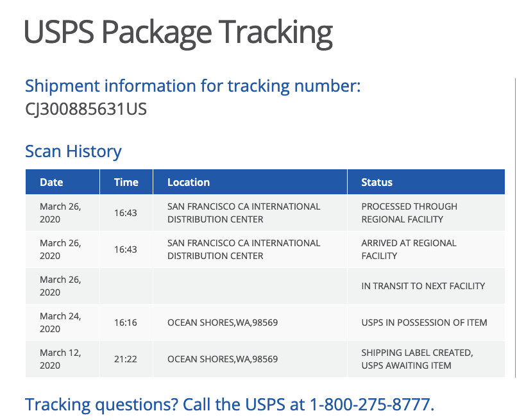Viewport: 517px width, 420px height.
Task: Click first SAN FRANCISCO CA INTERNATIONAL location cell
Action: [x=250, y=213]
